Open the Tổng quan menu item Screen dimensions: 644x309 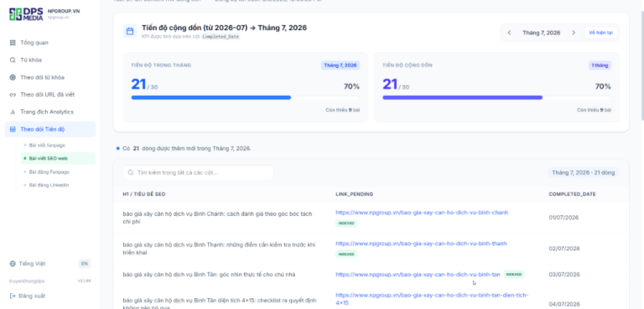(50, 43)
